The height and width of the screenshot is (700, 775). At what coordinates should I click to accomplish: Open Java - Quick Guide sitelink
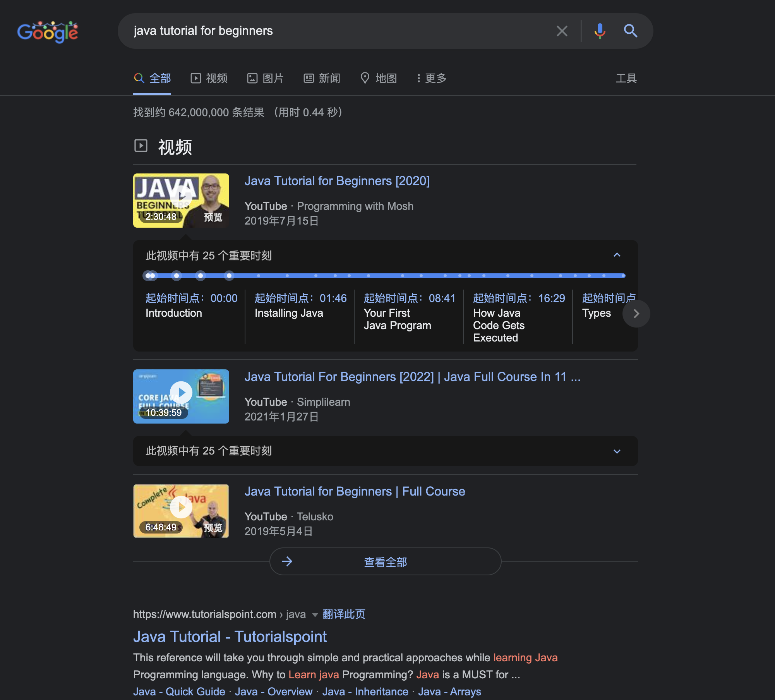tap(179, 691)
